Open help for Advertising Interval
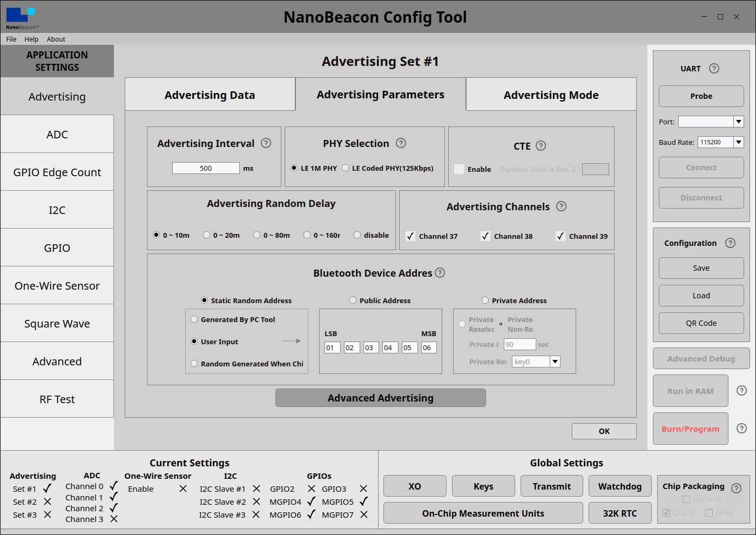 pyautogui.click(x=266, y=143)
